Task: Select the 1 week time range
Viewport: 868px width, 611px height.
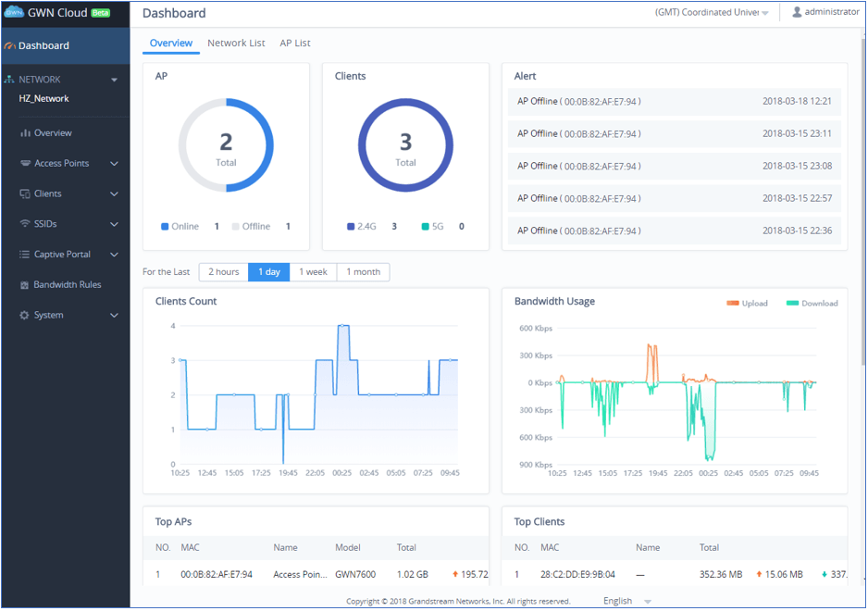Action: (313, 272)
